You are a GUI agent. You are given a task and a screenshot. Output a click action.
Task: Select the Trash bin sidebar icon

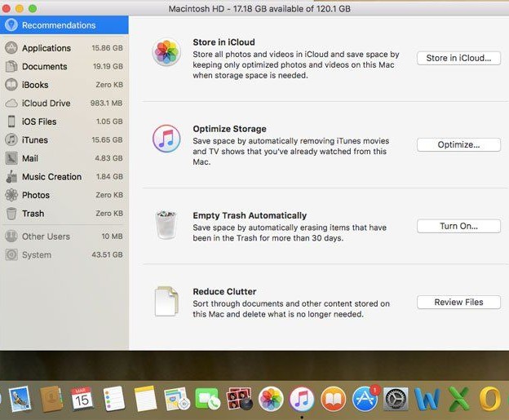tap(11, 214)
